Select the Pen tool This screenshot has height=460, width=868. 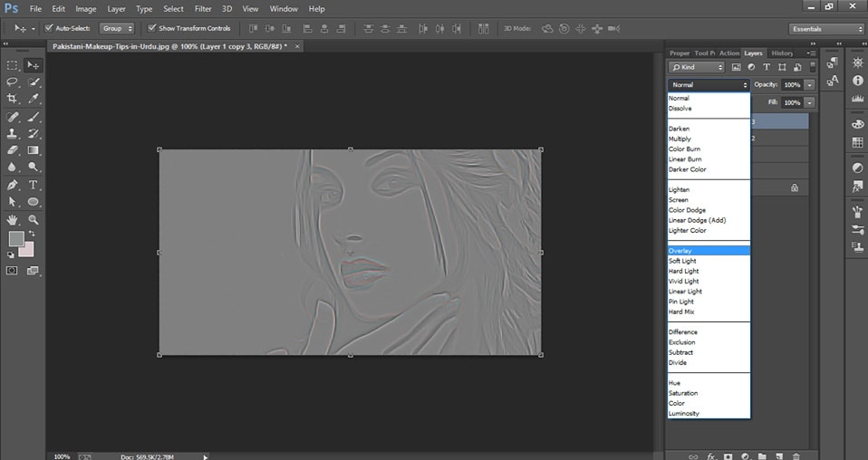[x=13, y=185]
